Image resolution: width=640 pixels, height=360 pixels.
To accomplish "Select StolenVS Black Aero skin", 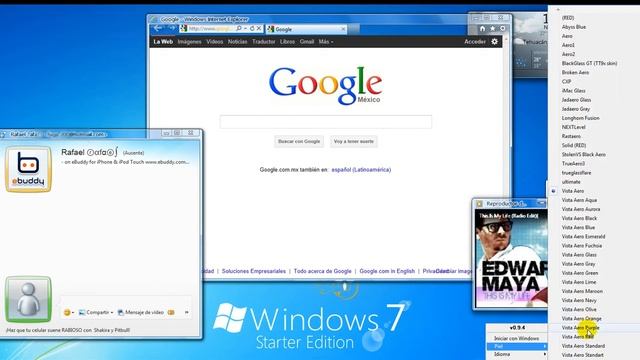I will coord(584,154).
